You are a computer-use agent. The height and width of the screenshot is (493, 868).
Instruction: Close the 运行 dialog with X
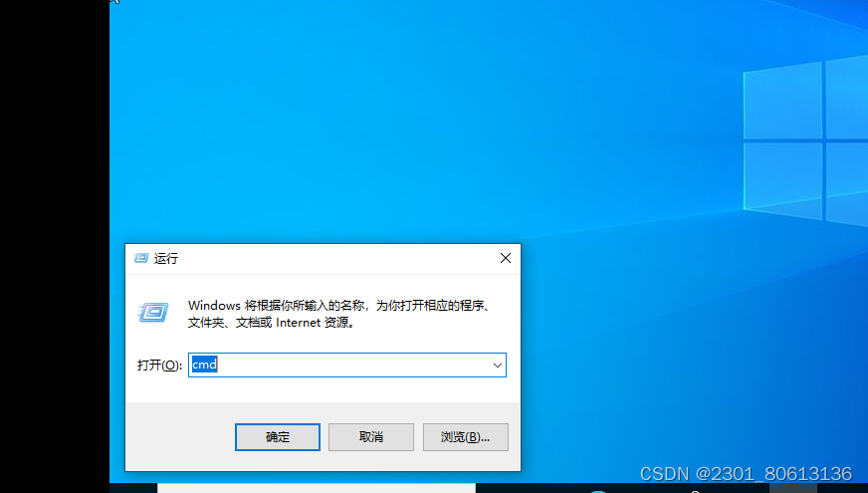(x=506, y=258)
